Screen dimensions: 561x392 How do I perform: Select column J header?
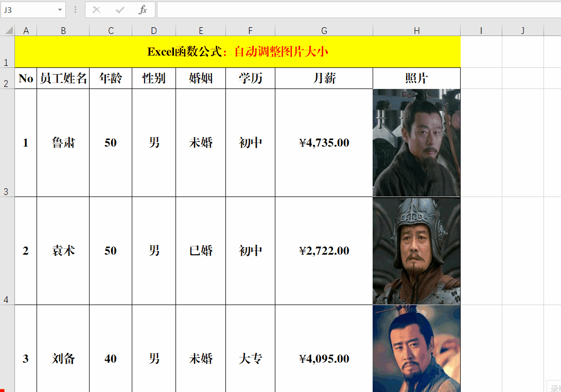point(523,30)
